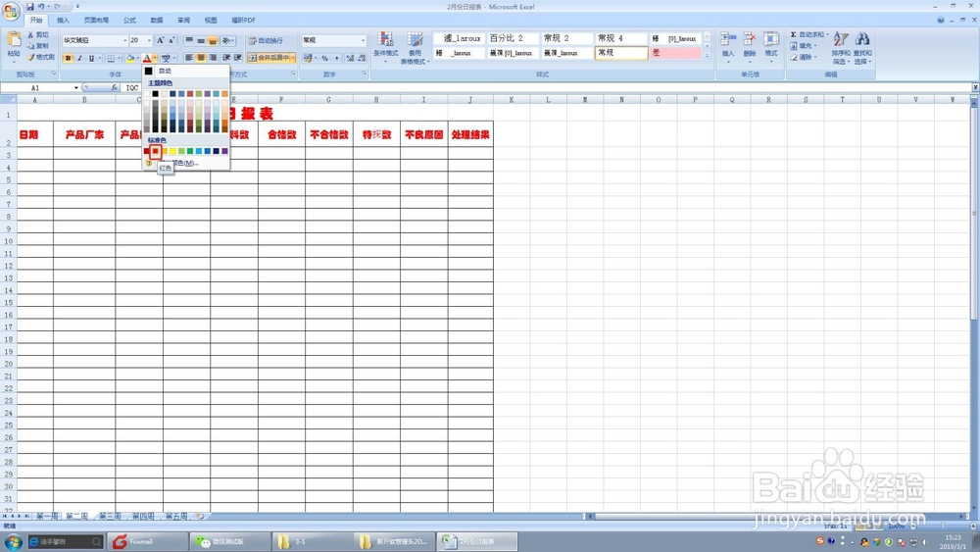This screenshot has height=552, width=980.
Task: Open the font color dropdown arrow
Action: [155, 58]
